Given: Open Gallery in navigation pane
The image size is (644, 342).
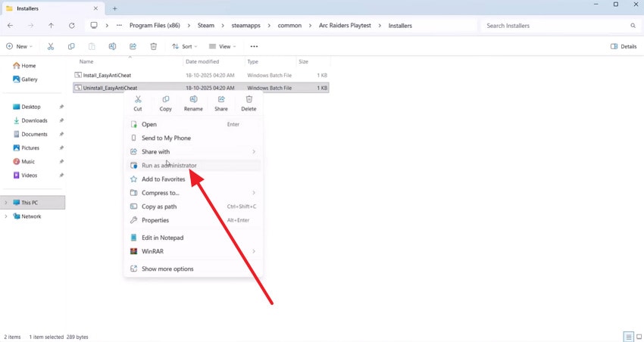Looking at the screenshot, I should (x=25, y=79).
